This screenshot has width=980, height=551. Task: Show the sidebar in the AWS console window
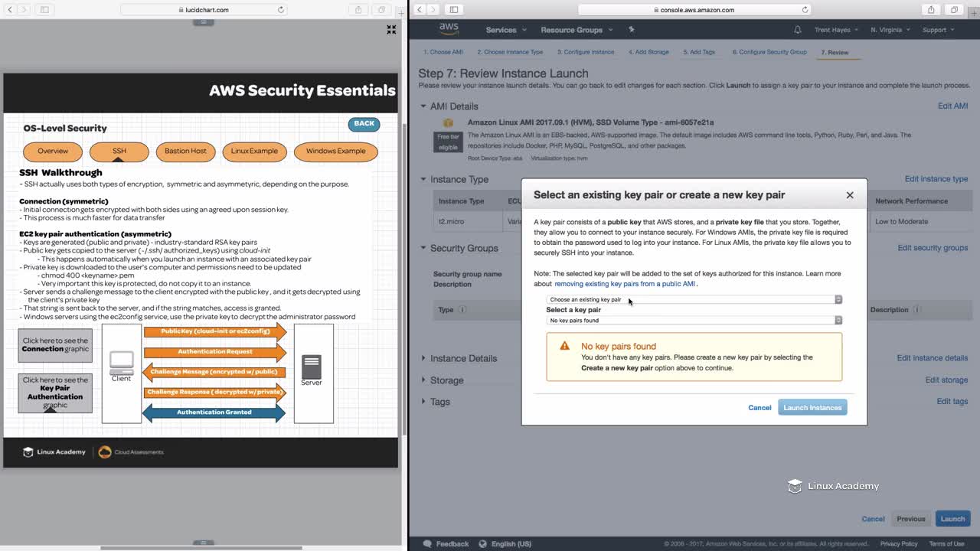click(454, 10)
